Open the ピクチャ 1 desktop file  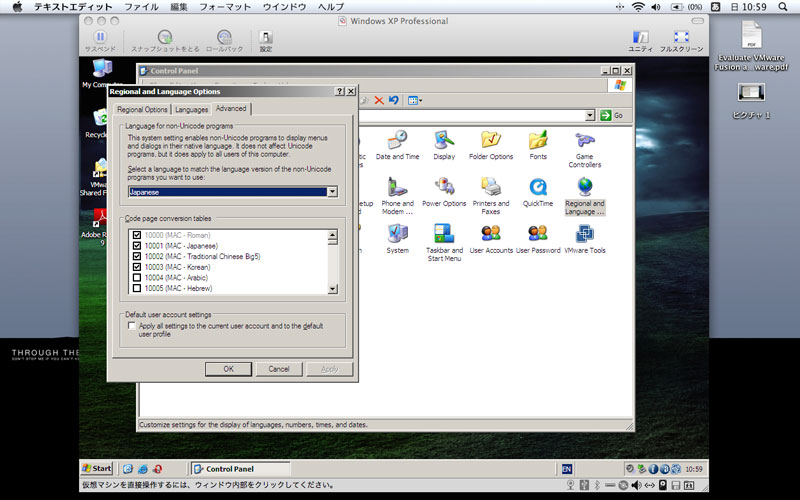click(x=751, y=101)
